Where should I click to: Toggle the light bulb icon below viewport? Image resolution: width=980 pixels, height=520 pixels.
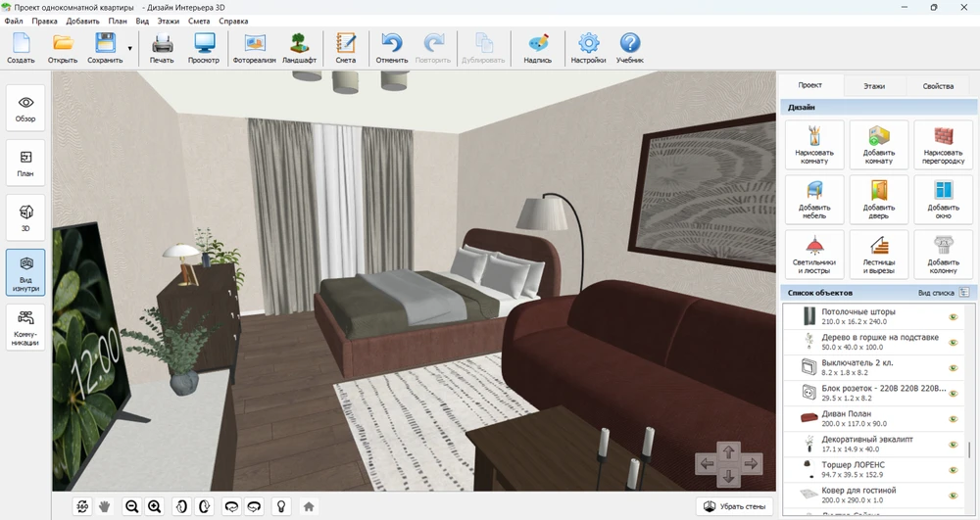pyautogui.click(x=281, y=506)
